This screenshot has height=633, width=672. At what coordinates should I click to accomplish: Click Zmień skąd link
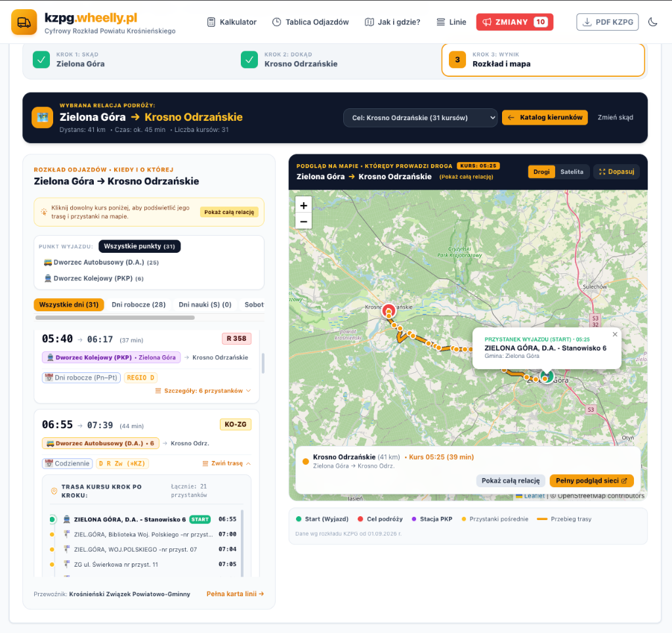[x=616, y=118]
